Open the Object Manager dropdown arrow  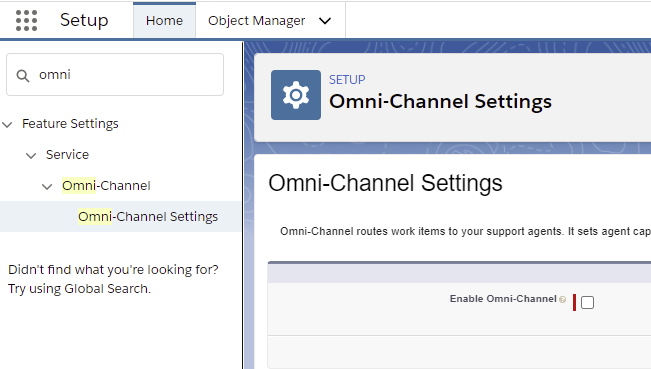(x=325, y=21)
